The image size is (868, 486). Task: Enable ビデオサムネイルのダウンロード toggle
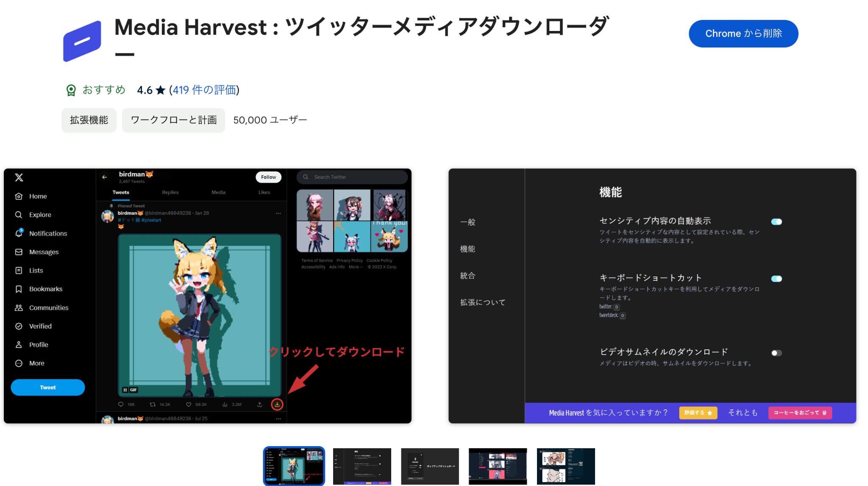(x=776, y=352)
